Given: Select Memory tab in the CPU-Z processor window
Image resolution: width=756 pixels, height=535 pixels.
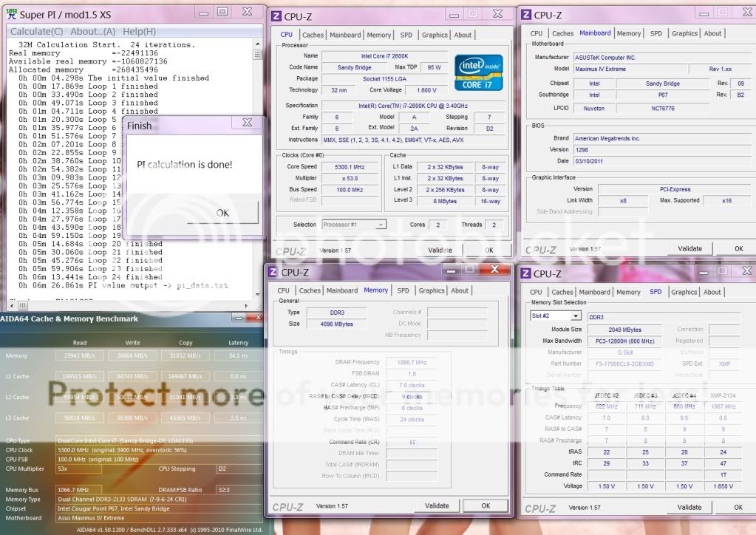Looking at the screenshot, I should (379, 35).
